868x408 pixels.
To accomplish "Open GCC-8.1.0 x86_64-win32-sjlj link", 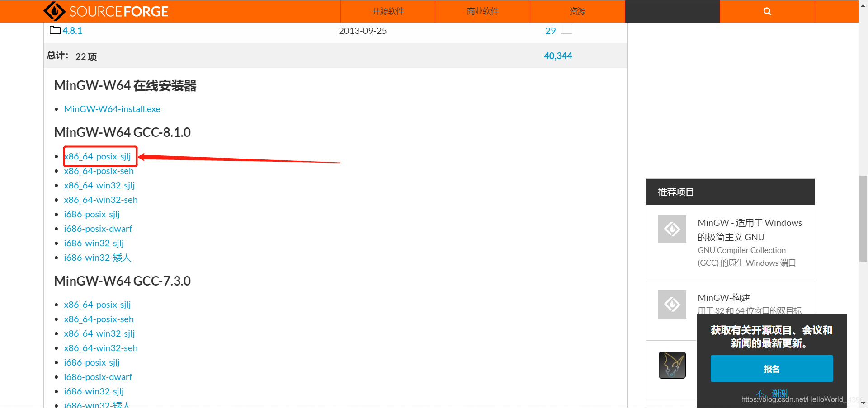I will coord(99,185).
